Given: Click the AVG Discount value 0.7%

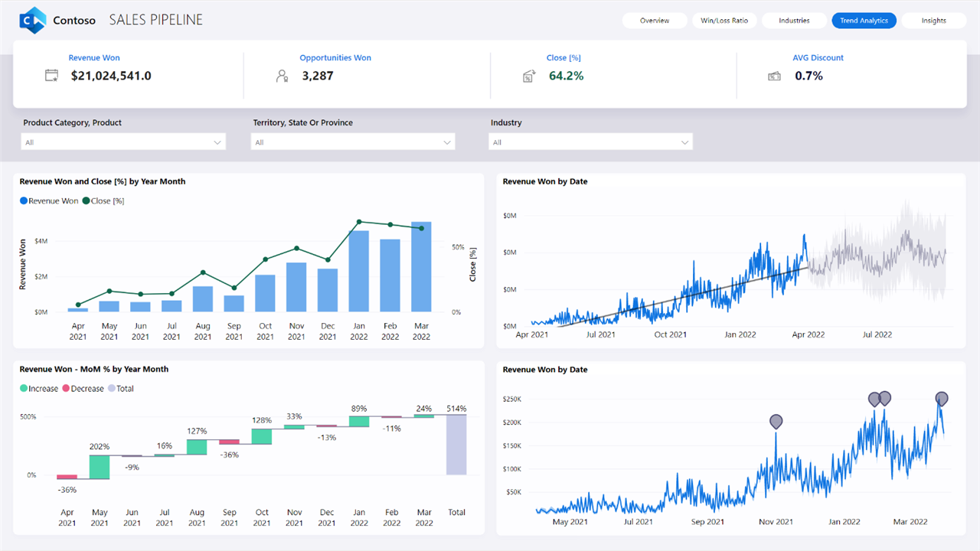Looking at the screenshot, I should pos(809,76).
